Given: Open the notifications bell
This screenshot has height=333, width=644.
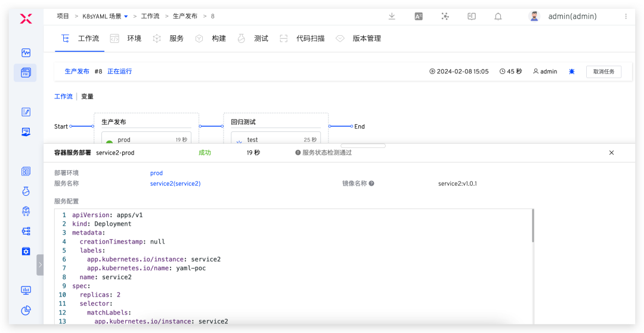Looking at the screenshot, I should [498, 17].
